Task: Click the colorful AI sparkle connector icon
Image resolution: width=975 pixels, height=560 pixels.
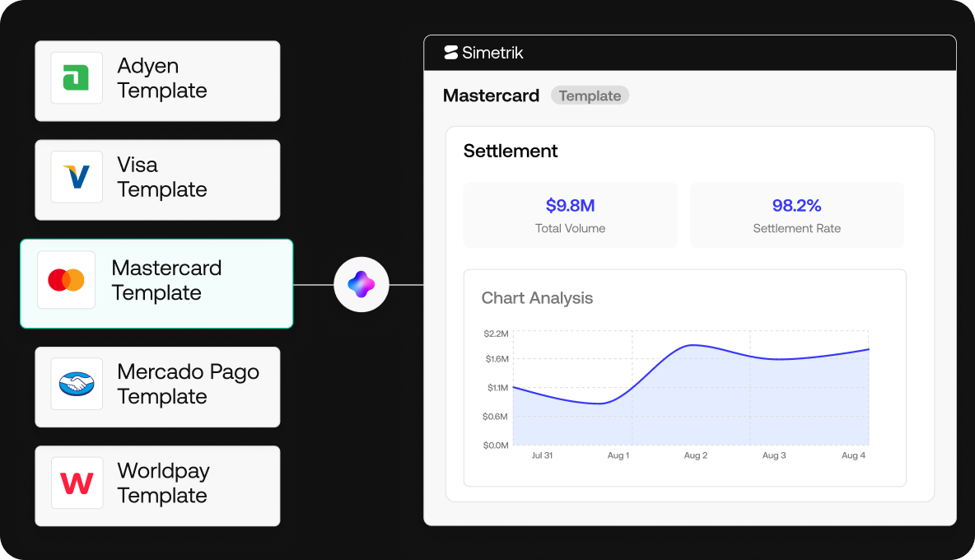Action: coord(362,285)
